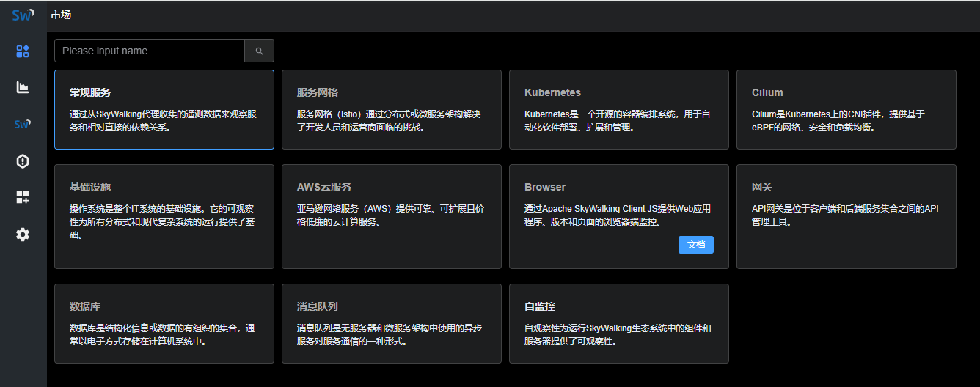
Task: Click the 消息队列 description text
Action: click(390, 334)
